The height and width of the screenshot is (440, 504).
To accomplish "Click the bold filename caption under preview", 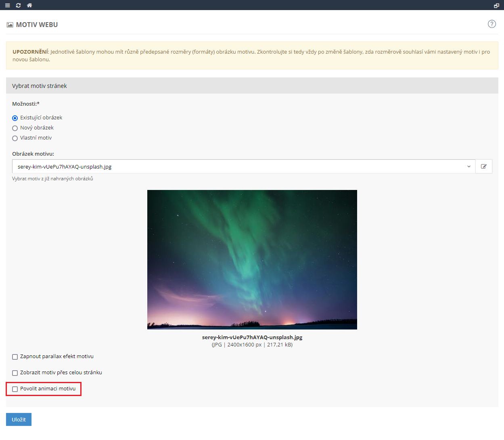I will pyautogui.click(x=252, y=337).
